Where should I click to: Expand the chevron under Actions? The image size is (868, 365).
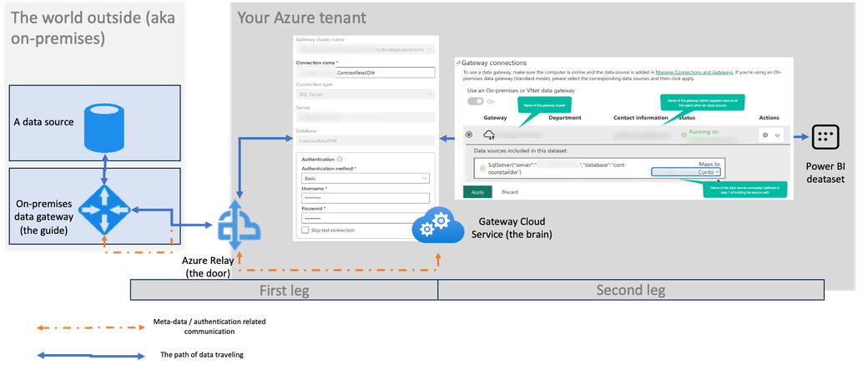click(777, 135)
